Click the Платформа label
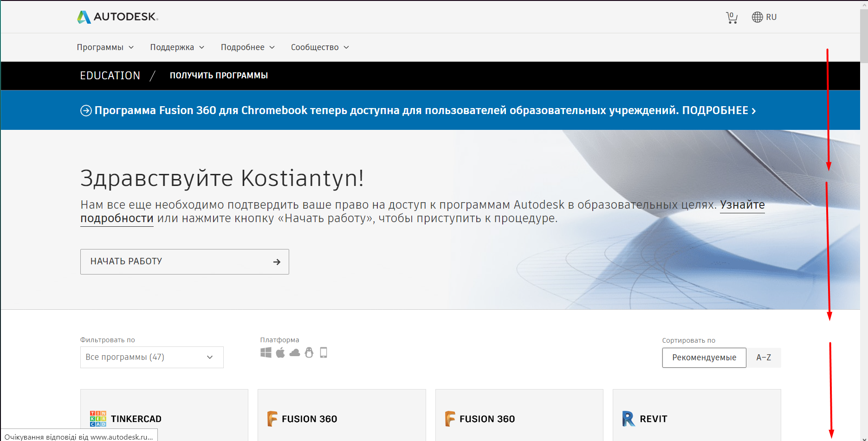 279,340
